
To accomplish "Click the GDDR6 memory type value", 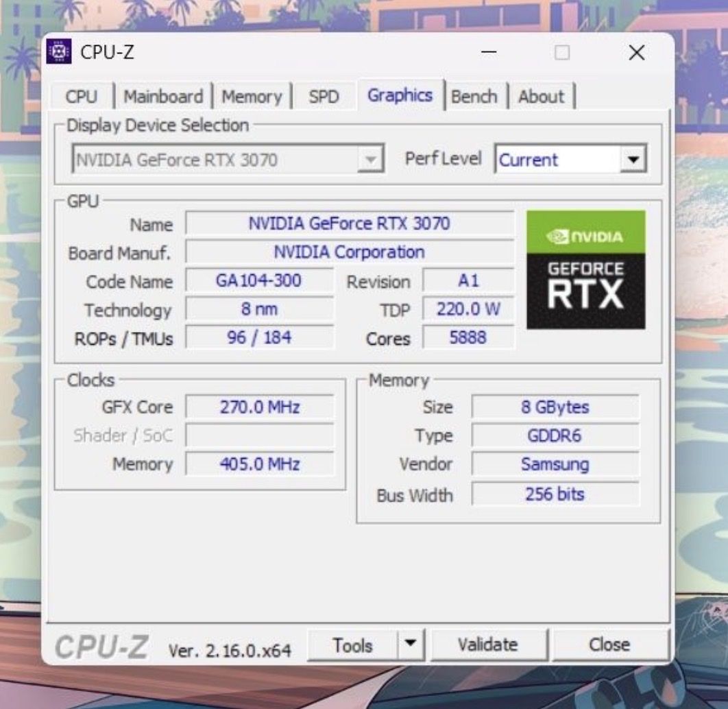I will click(x=555, y=435).
